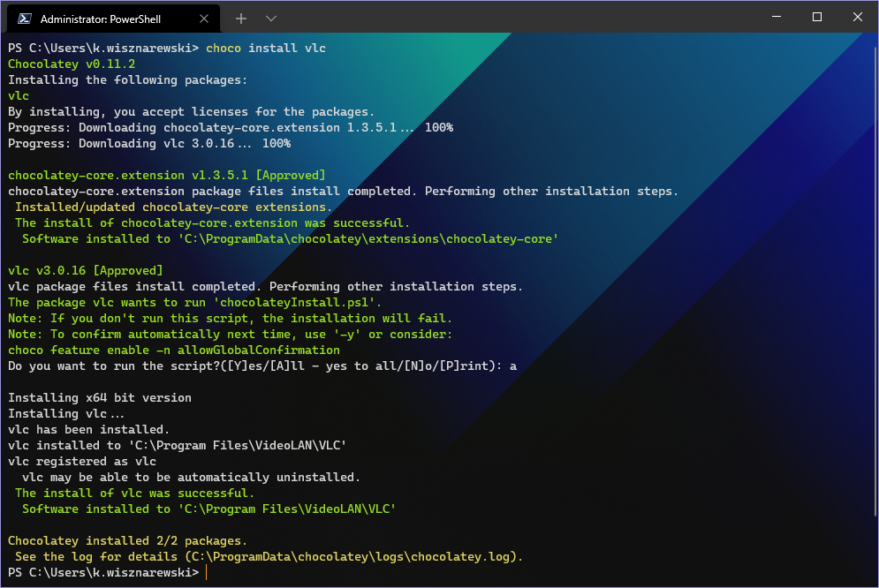
Task: Click 'By installing, you accept licenses' line
Action: (x=191, y=112)
